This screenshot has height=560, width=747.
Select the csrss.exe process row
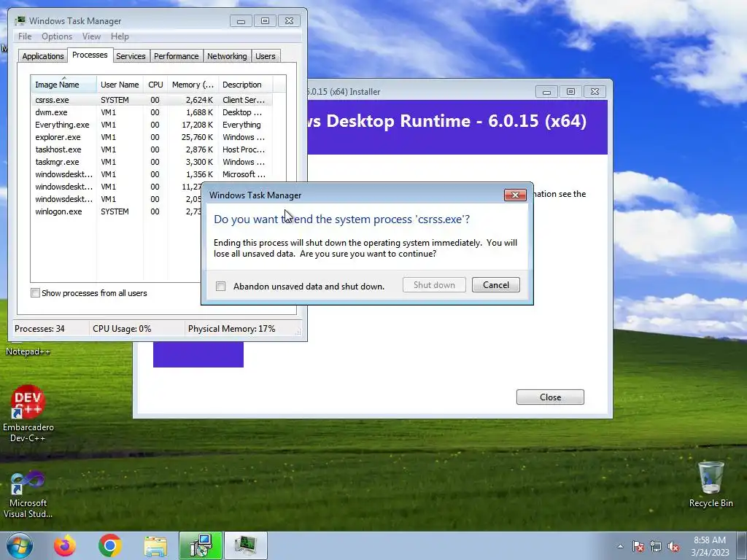click(x=152, y=100)
